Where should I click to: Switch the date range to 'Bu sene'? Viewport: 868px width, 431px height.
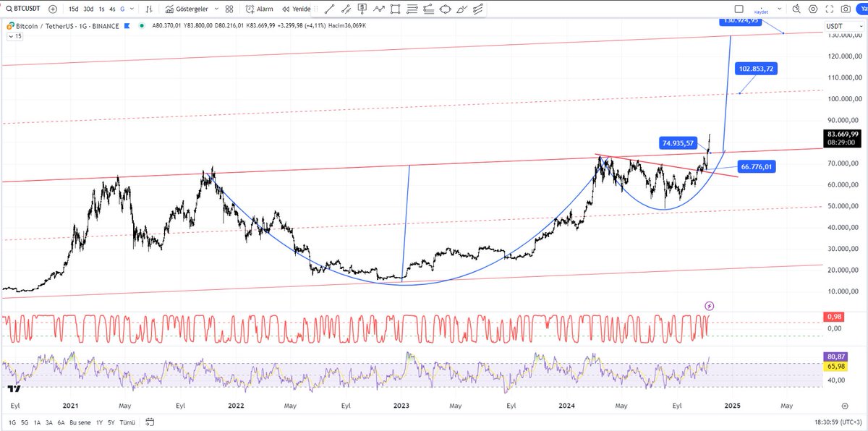[80, 422]
